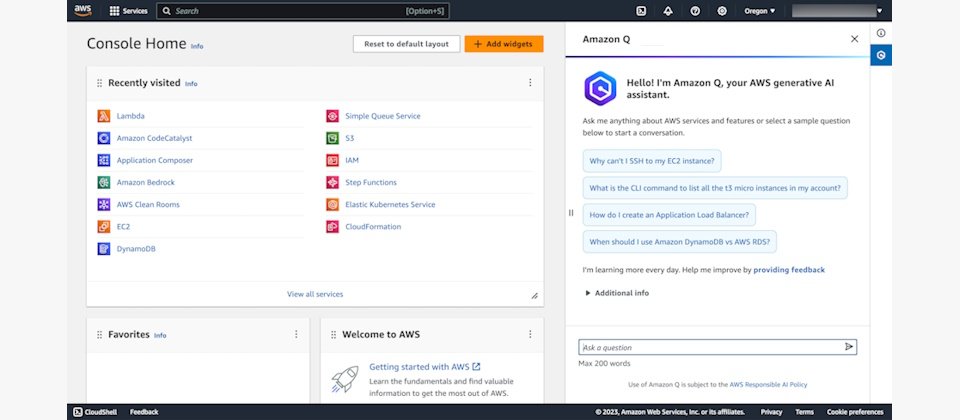Click the Amazon Bedrock icon
The image size is (960, 420).
coord(103,182)
